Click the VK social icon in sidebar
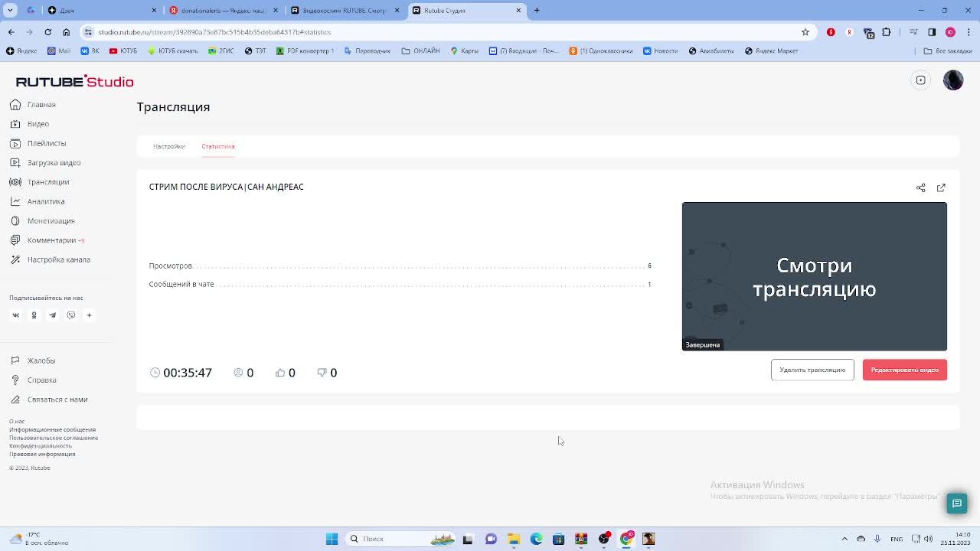Screen dimensions: 980x551 [x=15, y=315]
